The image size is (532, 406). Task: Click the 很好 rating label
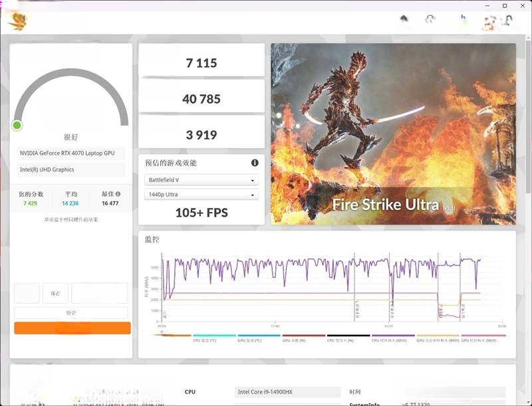(x=71, y=137)
